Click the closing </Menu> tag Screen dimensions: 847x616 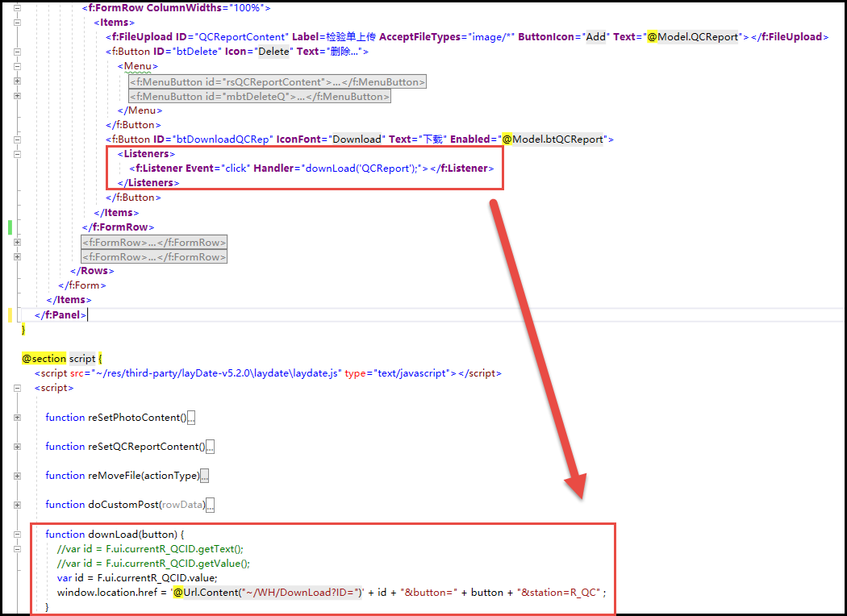pos(140,110)
